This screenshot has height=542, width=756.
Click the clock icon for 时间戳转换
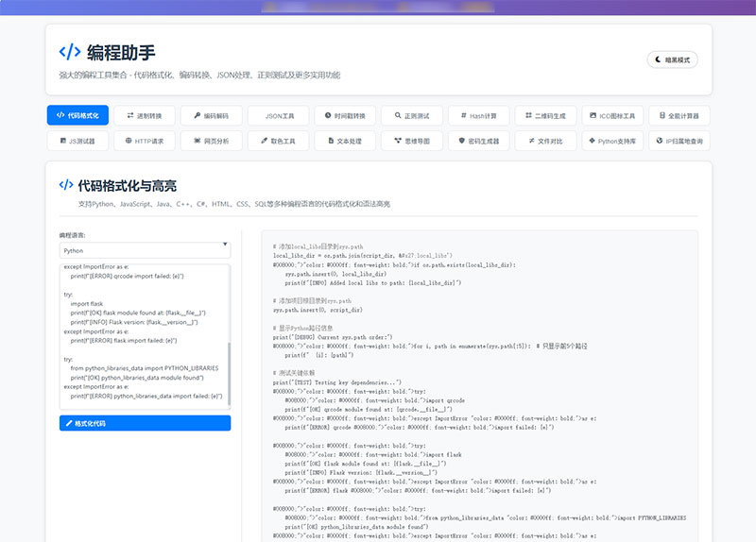328,115
